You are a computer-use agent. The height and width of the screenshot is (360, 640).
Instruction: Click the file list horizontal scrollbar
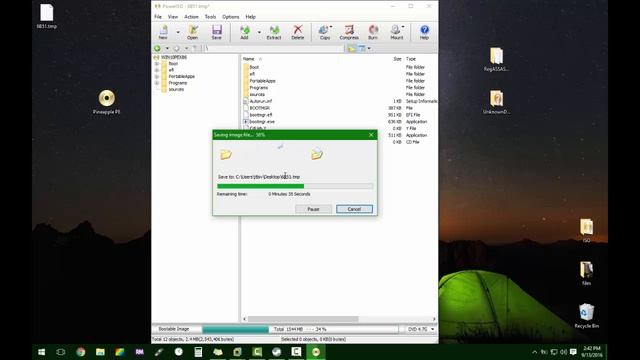pyautogui.click(x=303, y=319)
